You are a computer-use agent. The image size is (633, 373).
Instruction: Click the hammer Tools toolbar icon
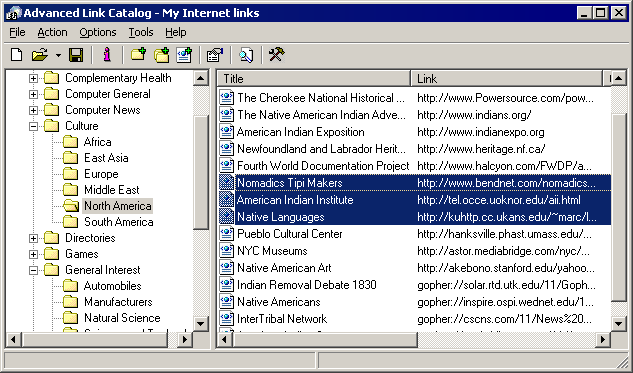[277, 54]
